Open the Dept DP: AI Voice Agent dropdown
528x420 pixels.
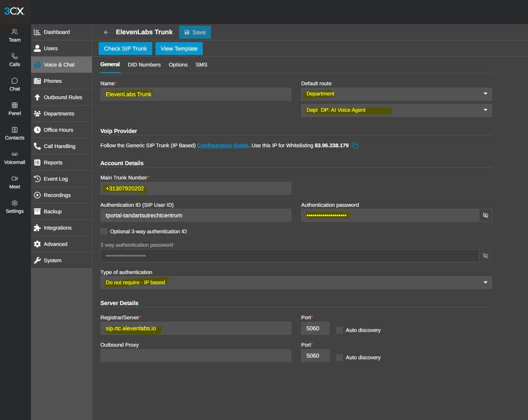[397, 110]
